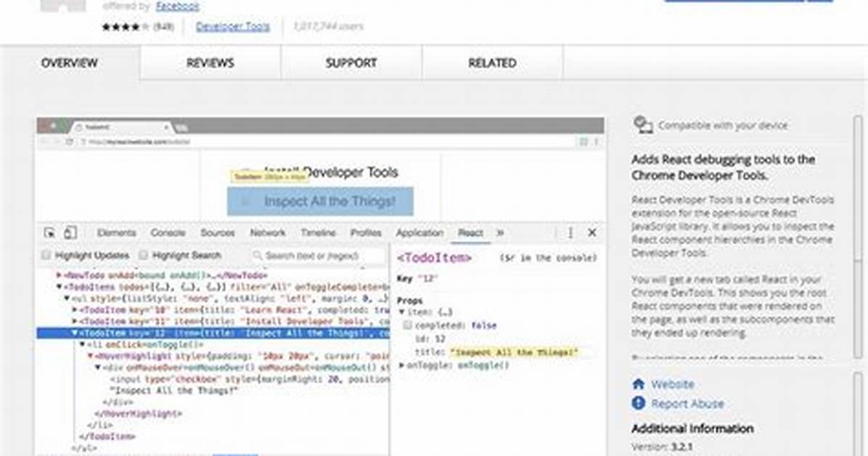
Task: Click the Compatible with your device icon
Action: click(x=643, y=125)
